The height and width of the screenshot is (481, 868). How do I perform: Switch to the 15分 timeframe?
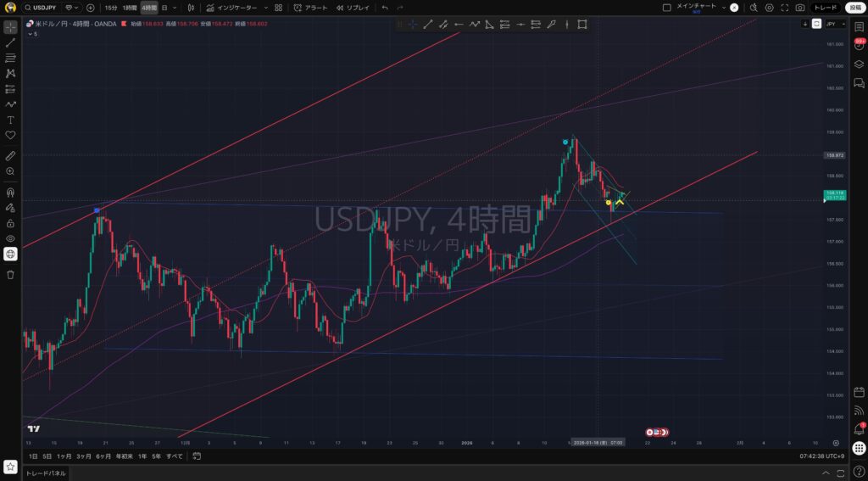pos(111,8)
